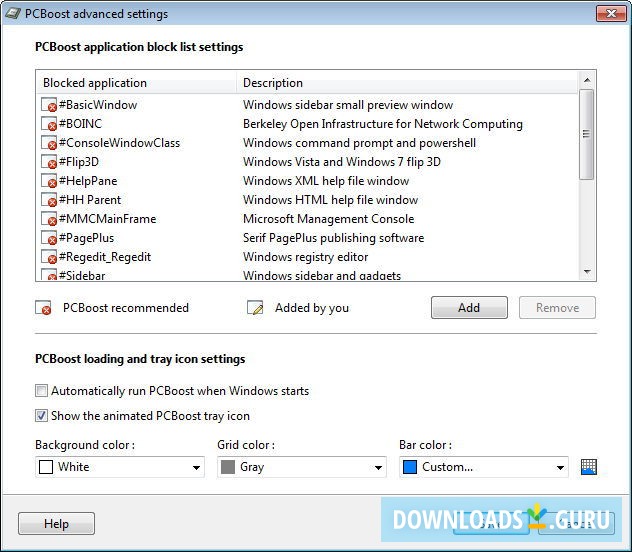Click 'Windows XML help file window' description
632x552 pixels.
pyautogui.click(x=326, y=181)
